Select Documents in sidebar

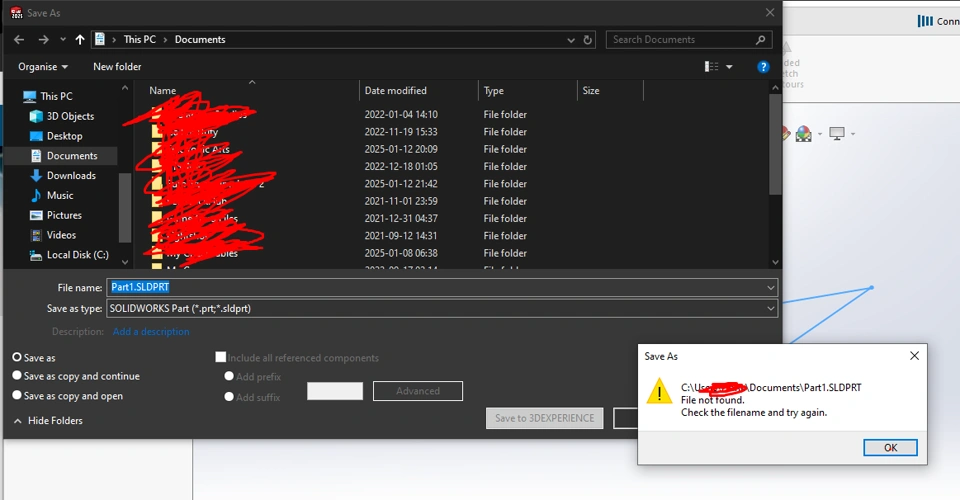tap(72, 155)
